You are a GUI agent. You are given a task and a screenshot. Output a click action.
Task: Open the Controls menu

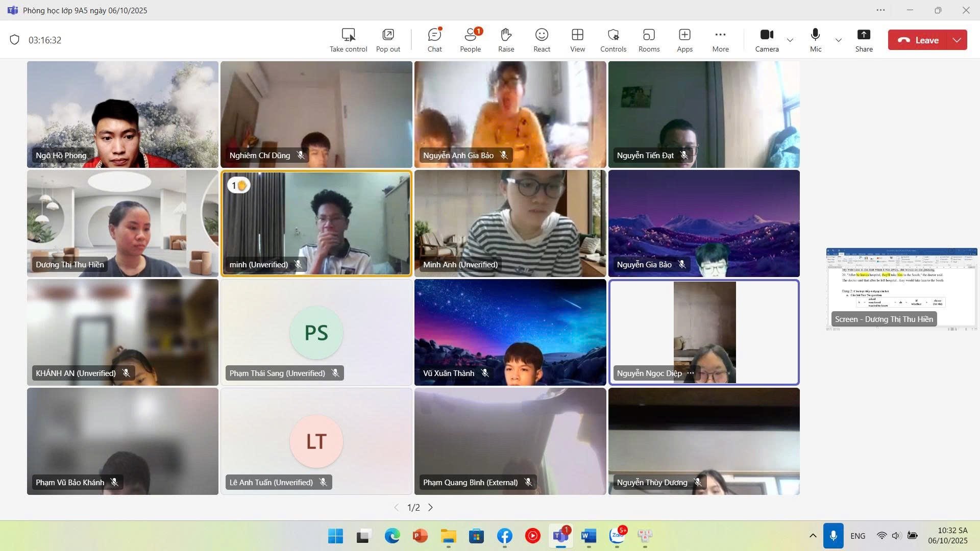tap(613, 40)
